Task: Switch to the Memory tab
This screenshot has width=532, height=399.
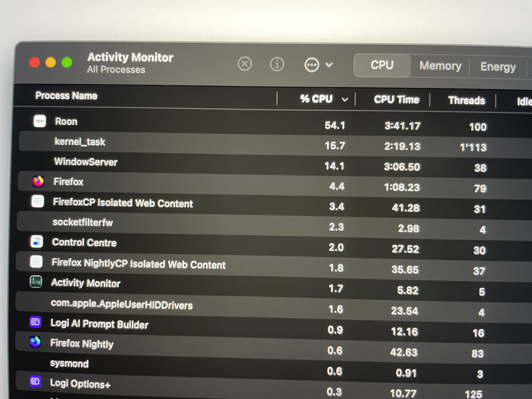Action: 440,66
